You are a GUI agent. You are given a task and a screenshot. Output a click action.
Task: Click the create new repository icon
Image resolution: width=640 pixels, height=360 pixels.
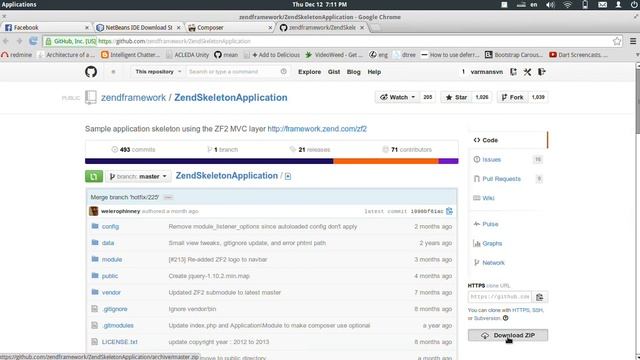513,72
